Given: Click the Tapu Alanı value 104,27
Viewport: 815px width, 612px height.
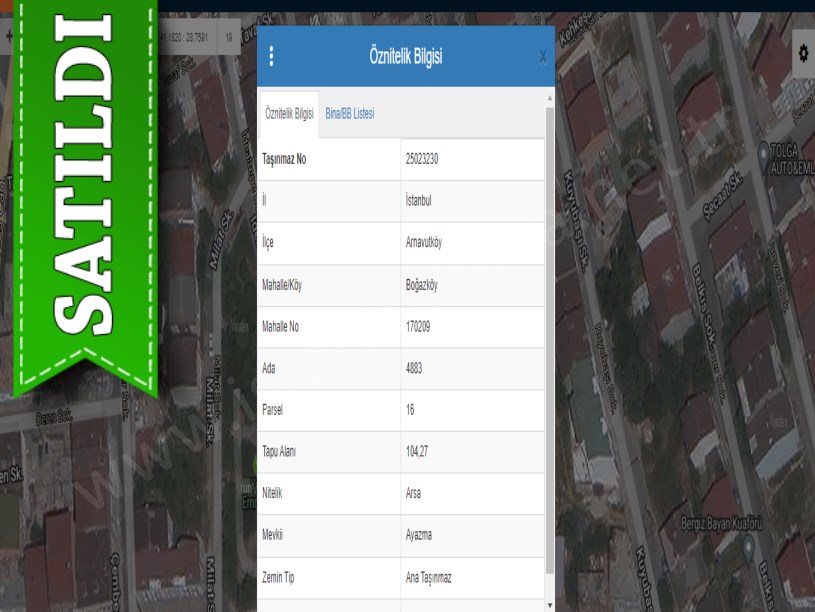Looking at the screenshot, I should pyautogui.click(x=417, y=452).
